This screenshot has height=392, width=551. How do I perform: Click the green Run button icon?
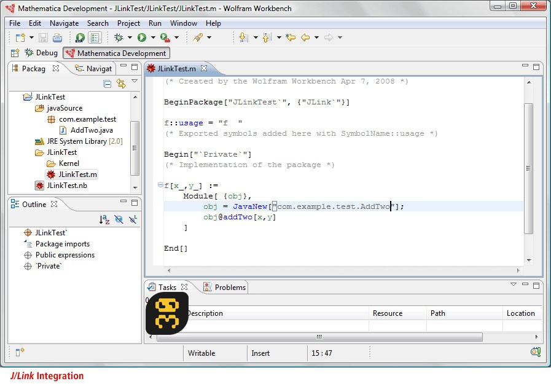point(142,37)
